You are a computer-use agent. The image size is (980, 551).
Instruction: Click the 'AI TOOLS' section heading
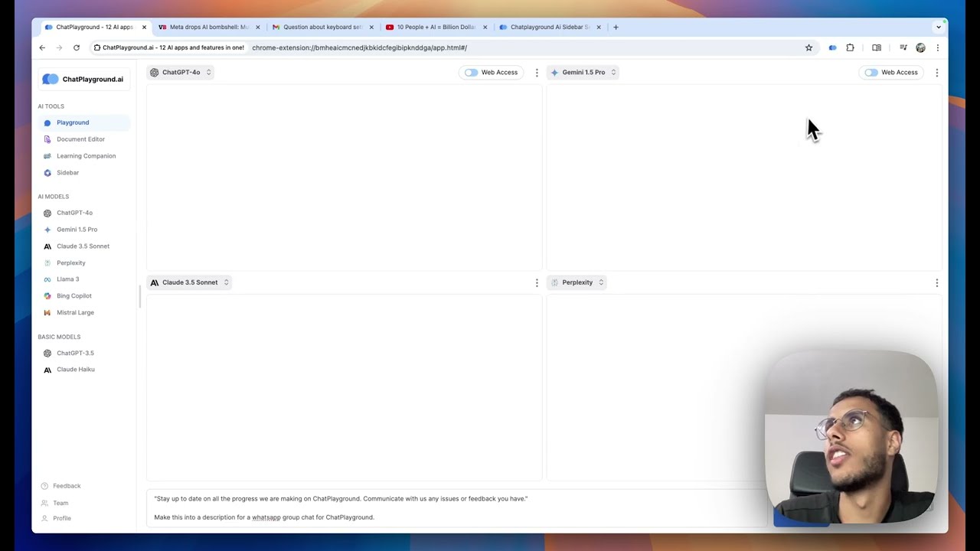(51, 106)
